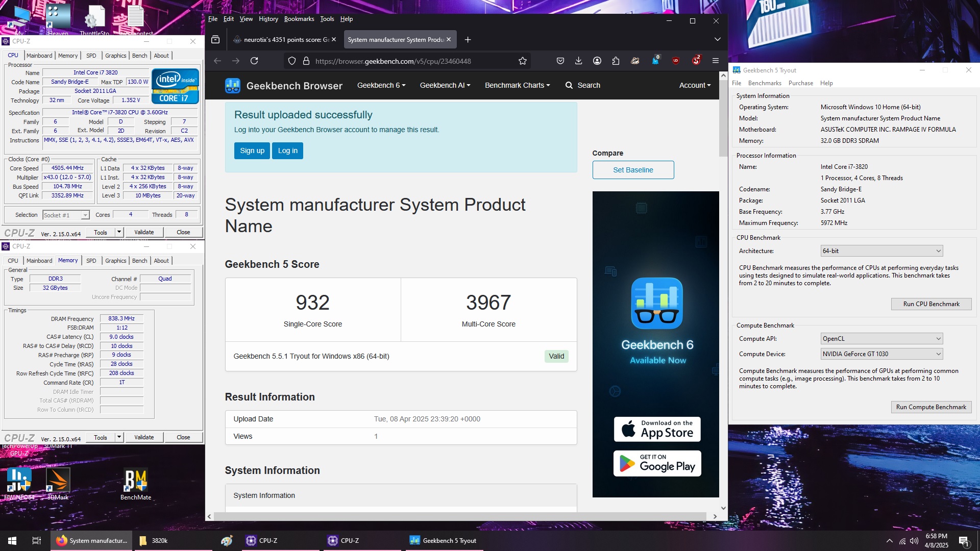980x551 pixels.
Task: Open Bench tab in bottom CPU-Z window
Action: pyautogui.click(x=139, y=261)
